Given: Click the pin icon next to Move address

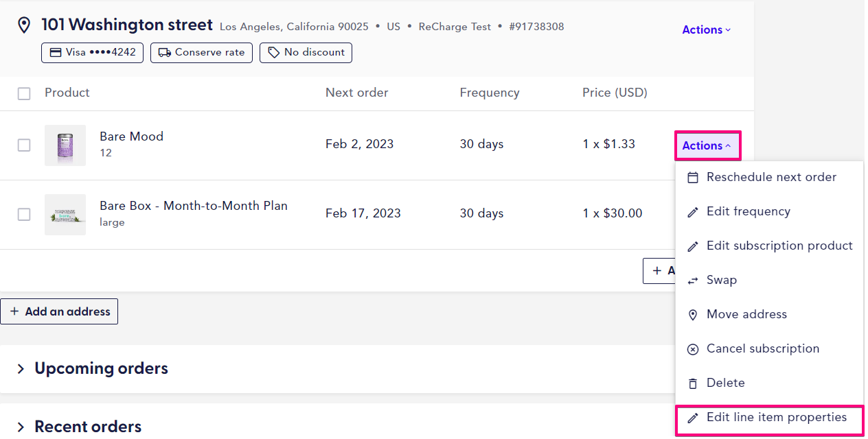Looking at the screenshot, I should click(x=693, y=315).
